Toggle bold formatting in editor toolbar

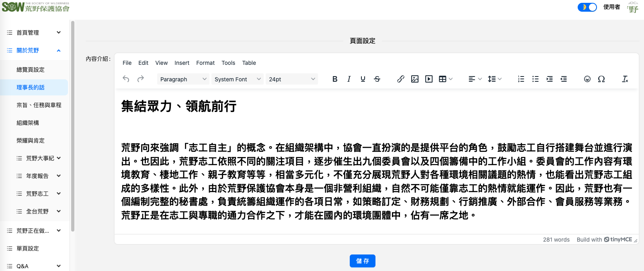[x=335, y=79]
